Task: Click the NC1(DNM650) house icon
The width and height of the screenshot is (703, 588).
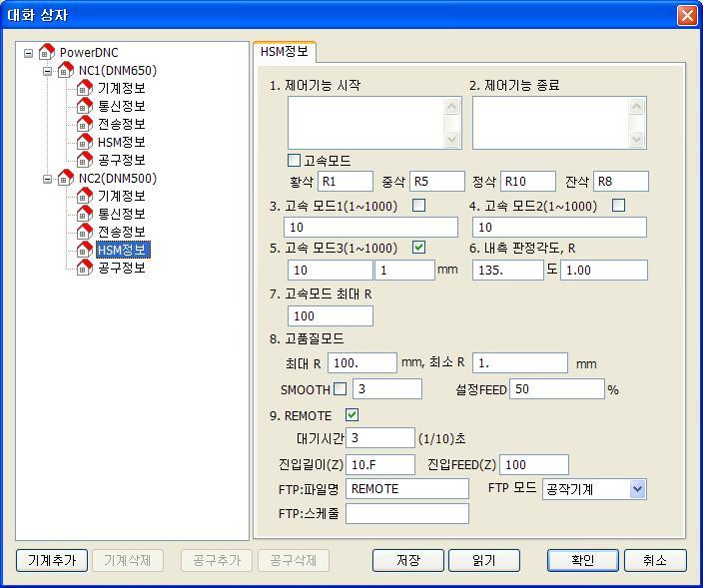Action: pyautogui.click(x=66, y=70)
